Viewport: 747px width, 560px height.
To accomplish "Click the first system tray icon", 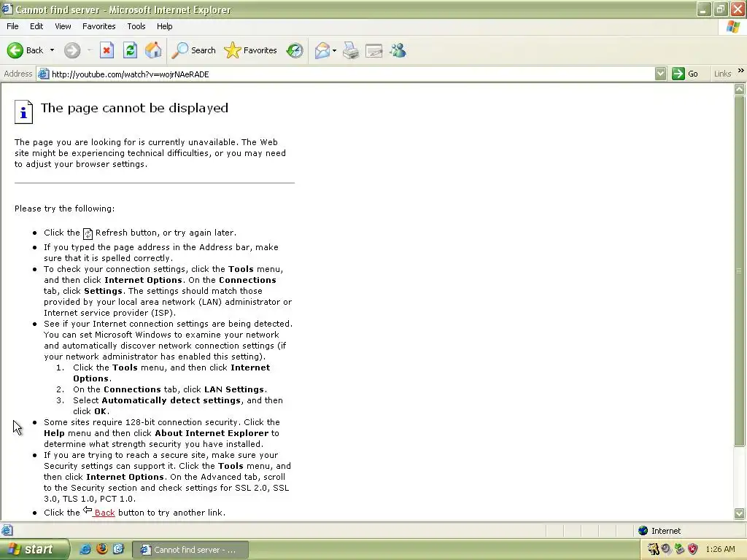I will [x=653, y=550].
